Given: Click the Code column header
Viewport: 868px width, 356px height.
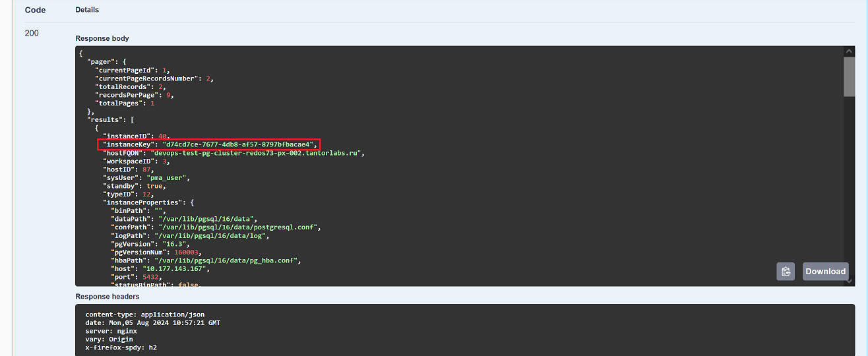Looking at the screenshot, I should 35,10.
